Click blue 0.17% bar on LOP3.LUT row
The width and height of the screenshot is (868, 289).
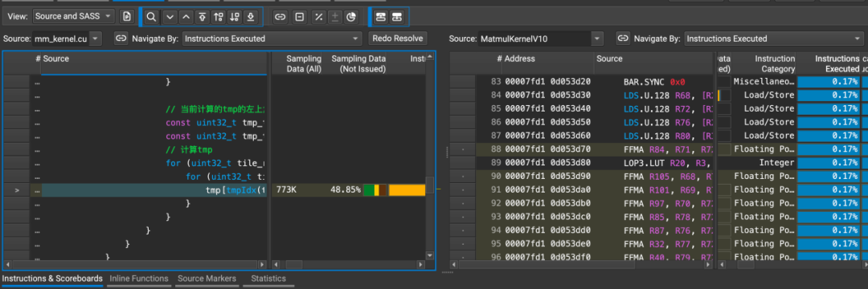tap(829, 162)
